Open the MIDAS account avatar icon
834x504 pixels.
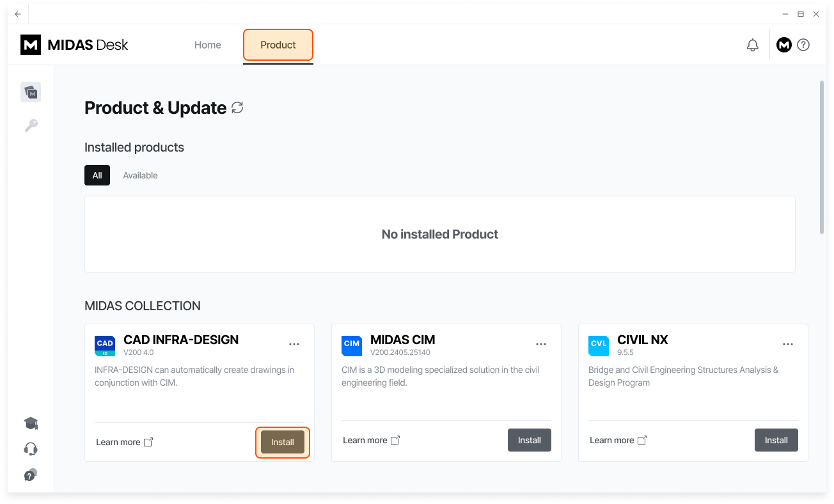[x=784, y=45]
